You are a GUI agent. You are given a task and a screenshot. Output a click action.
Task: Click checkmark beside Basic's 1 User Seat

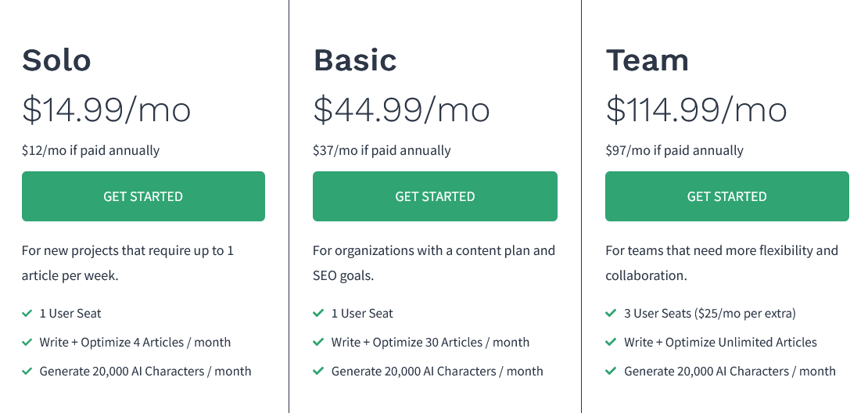tap(318, 314)
